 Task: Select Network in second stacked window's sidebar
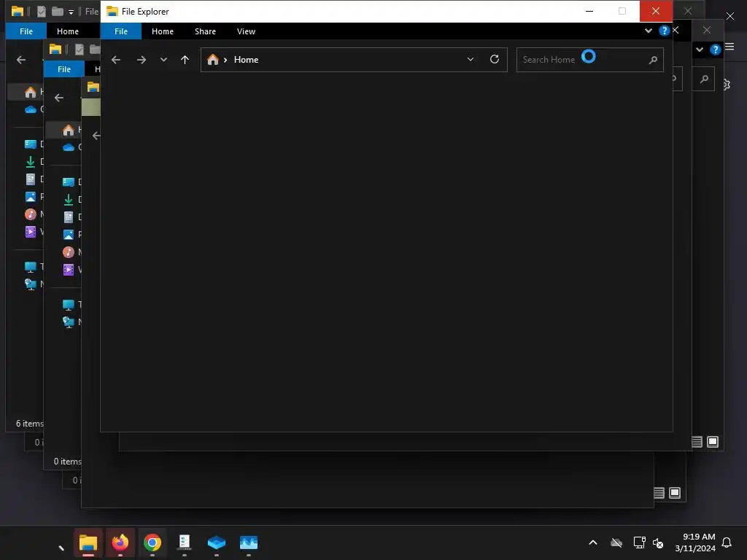click(x=69, y=322)
